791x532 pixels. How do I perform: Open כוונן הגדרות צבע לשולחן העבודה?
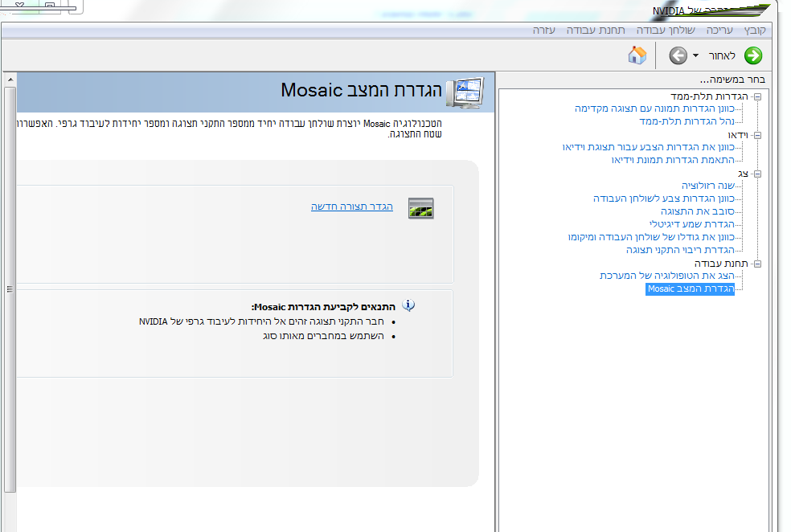tap(664, 198)
